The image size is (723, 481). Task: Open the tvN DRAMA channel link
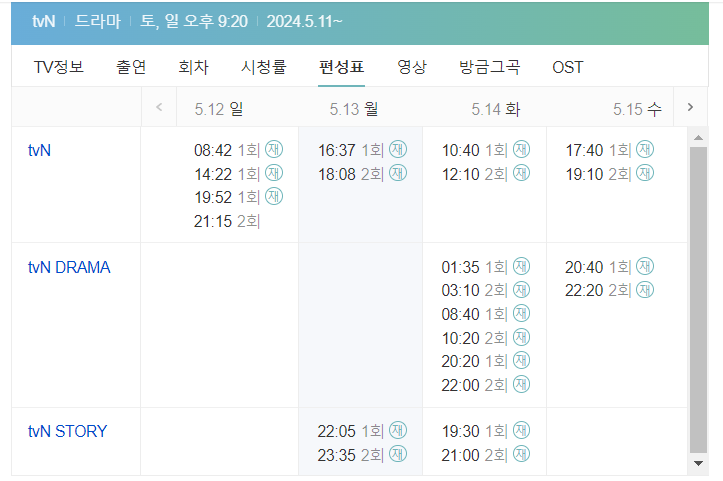(x=69, y=267)
